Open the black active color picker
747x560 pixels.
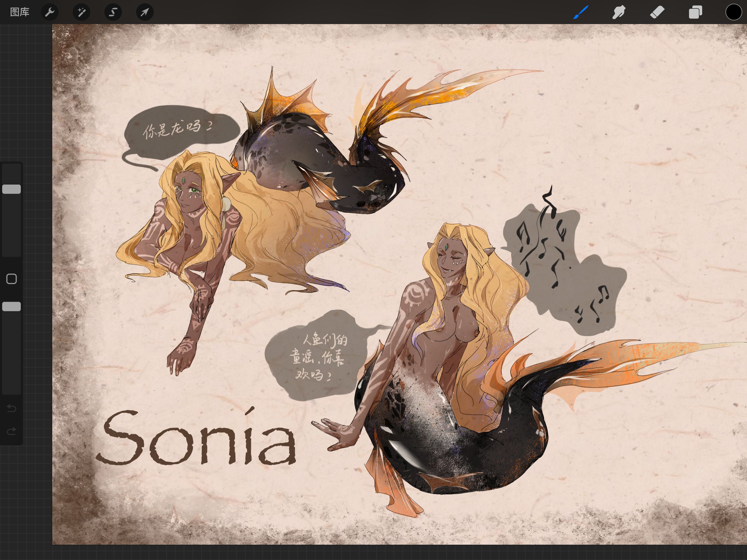[734, 13]
